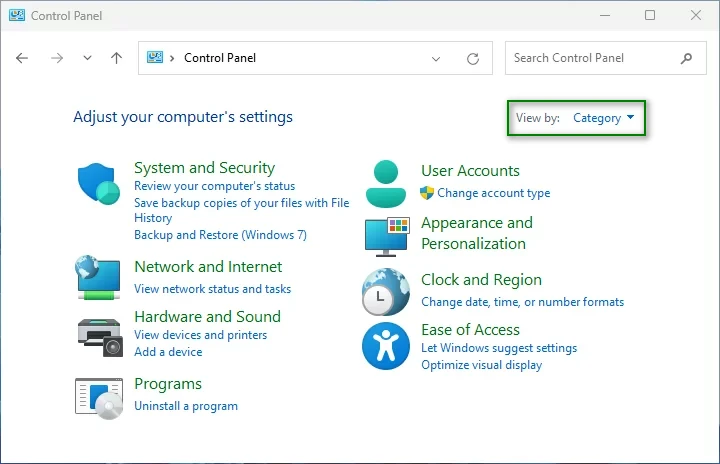Click Control Panel in the address breadcrumb
This screenshot has width=720, height=464.
[220, 58]
